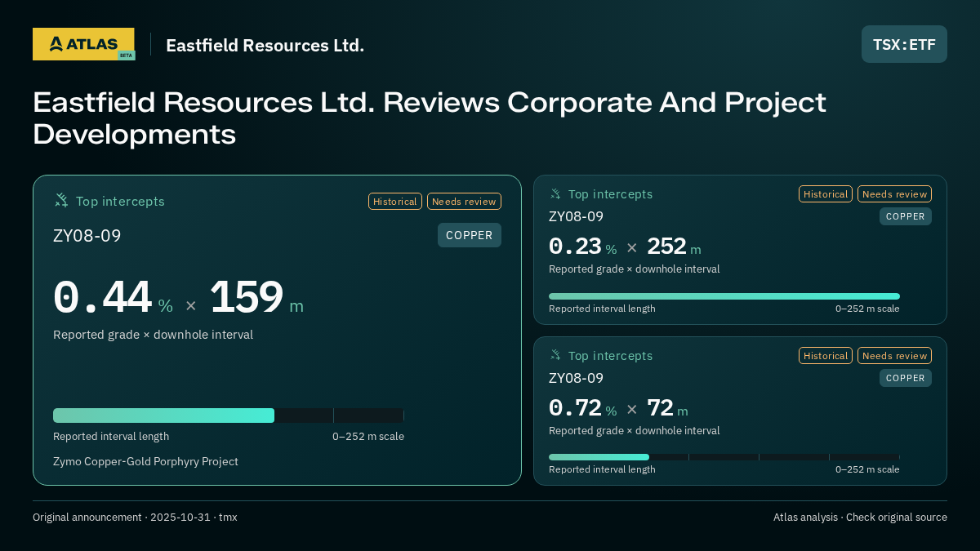Click Needs review tag on 0.23% card
Viewport: 980px width, 551px height.
894,194
